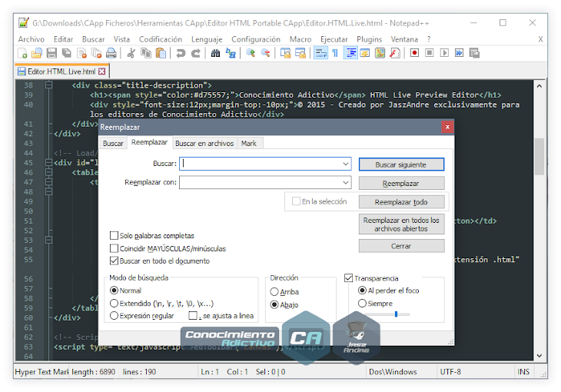Toggle the Transparencia checkbox
The image size is (561, 392).
348,278
